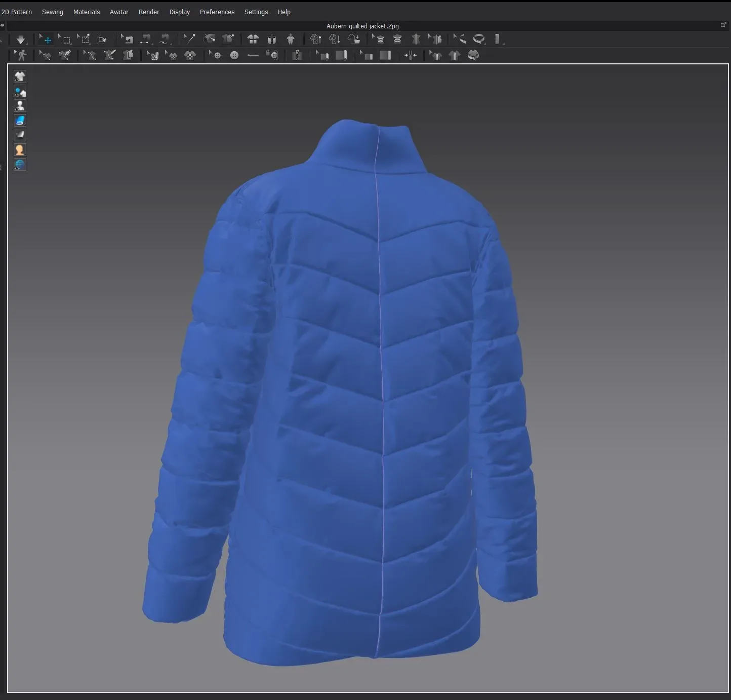Click the Reset 2D Arrangement icon

pos(253,39)
